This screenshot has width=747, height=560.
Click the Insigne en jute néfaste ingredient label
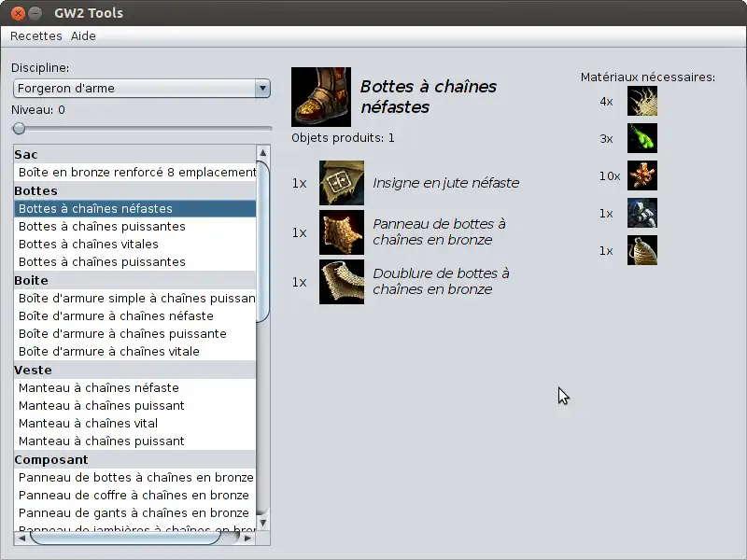(x=446, y=183)
